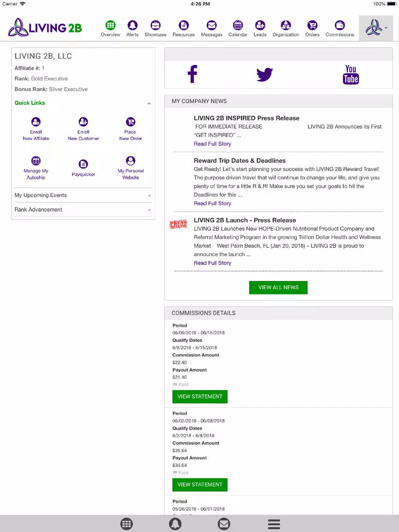Click the $35.64 commission amount
The image size is (399, 532).
tap(179, 451)
